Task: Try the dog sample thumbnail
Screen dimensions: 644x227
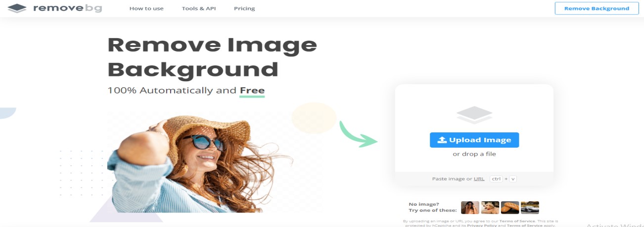Action: 490,207
